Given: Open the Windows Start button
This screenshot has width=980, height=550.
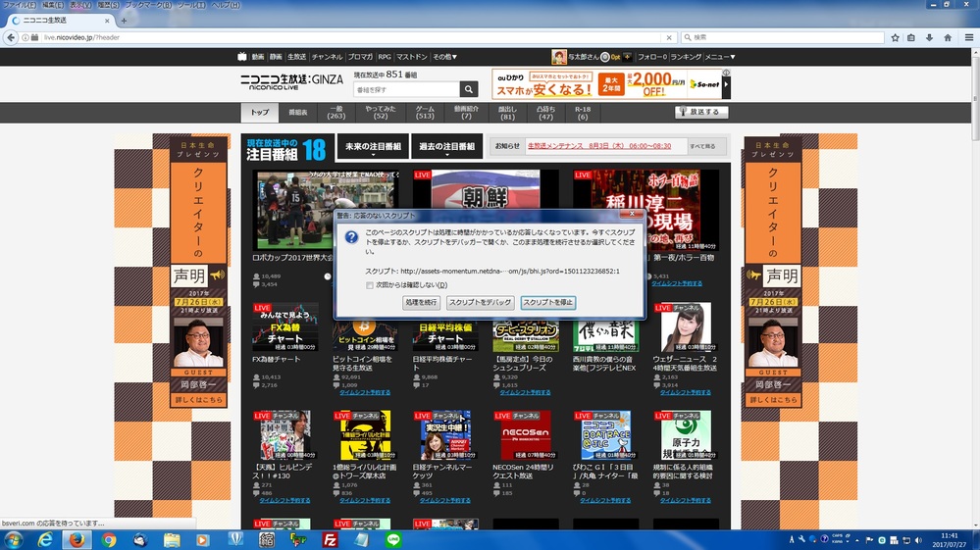Looking at the screenshot, I should tap(14, 540).
